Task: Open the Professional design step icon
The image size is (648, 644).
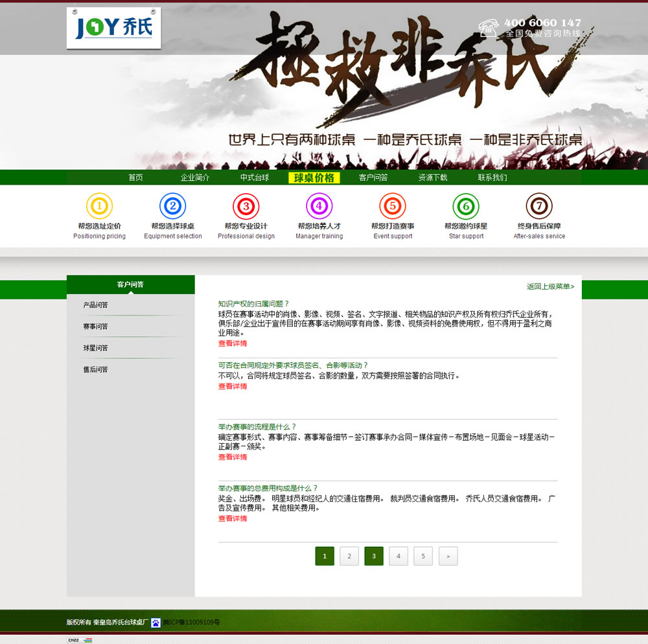Action: (246, 207)
